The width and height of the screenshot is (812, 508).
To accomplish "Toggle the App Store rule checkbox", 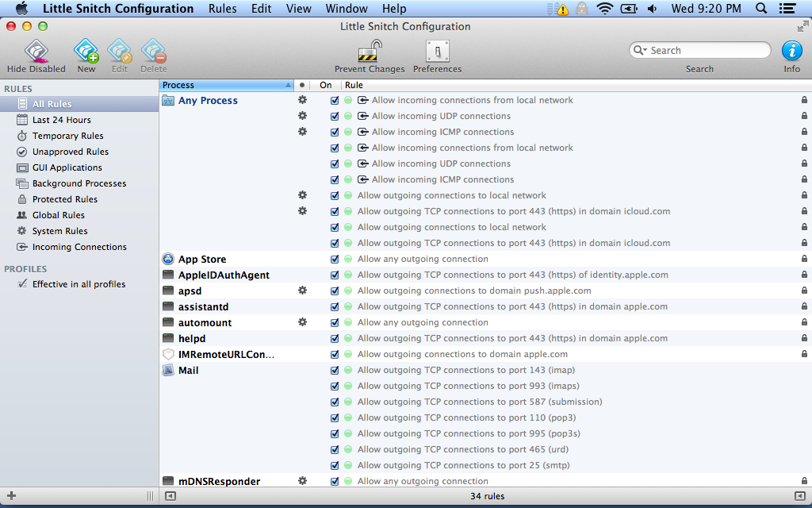I will coord(335,260).
